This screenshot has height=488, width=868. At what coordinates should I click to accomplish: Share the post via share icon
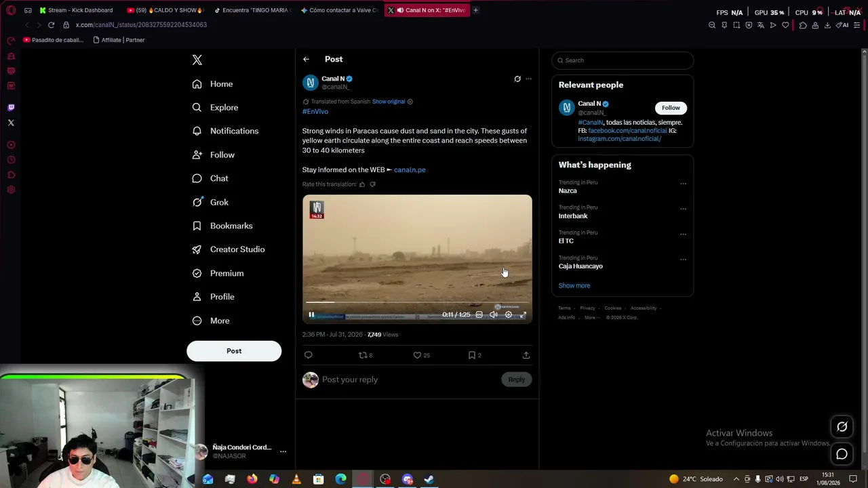tap(526, 355)
